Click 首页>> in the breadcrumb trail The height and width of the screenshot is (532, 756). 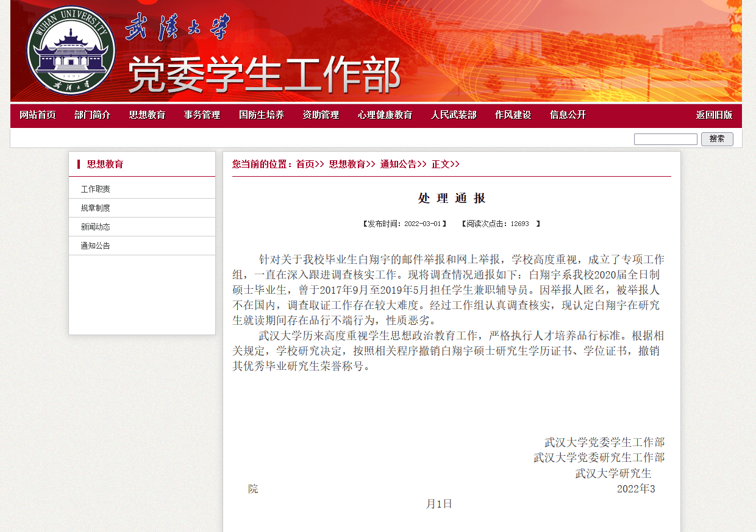tap(310, 165)
